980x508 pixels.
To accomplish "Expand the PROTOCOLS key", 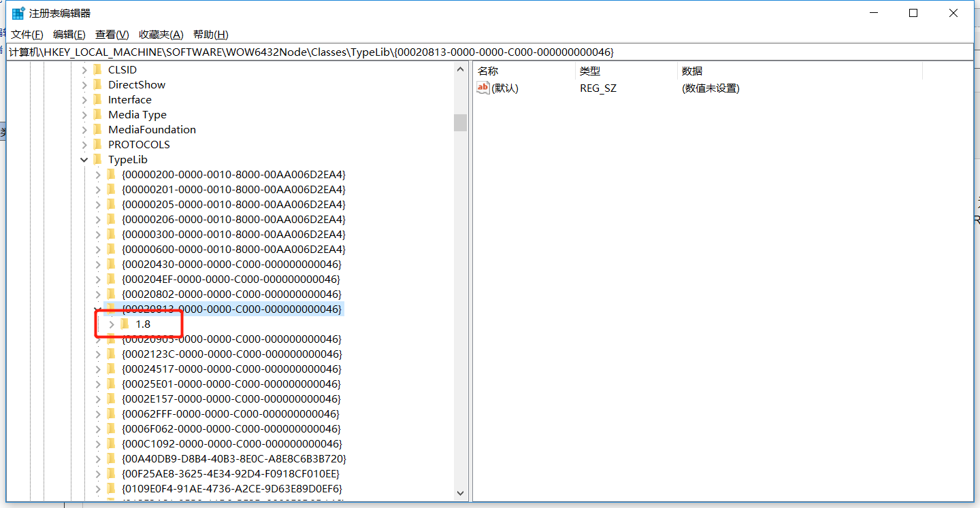I will point(84,144).
